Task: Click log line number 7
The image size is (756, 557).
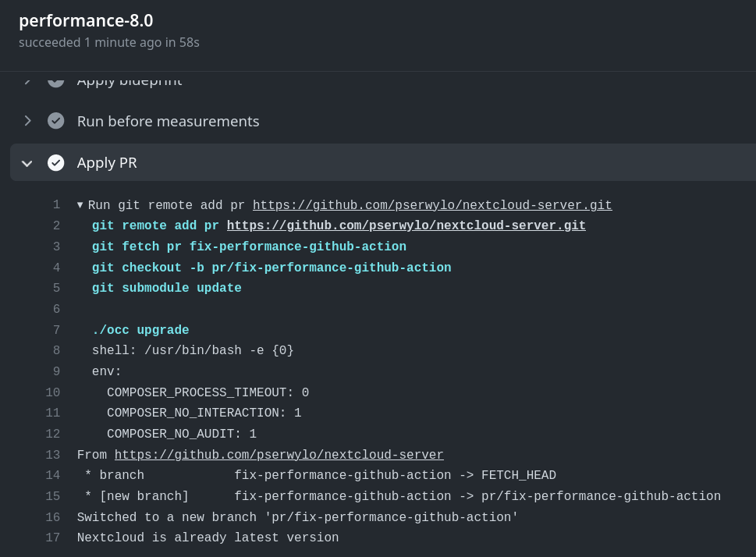Action: coord(56,330)
